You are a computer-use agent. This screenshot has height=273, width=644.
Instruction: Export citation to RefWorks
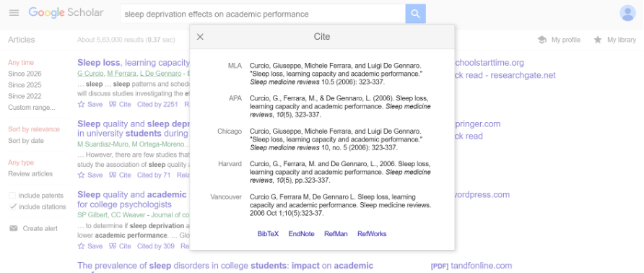(x=372, y=234)
